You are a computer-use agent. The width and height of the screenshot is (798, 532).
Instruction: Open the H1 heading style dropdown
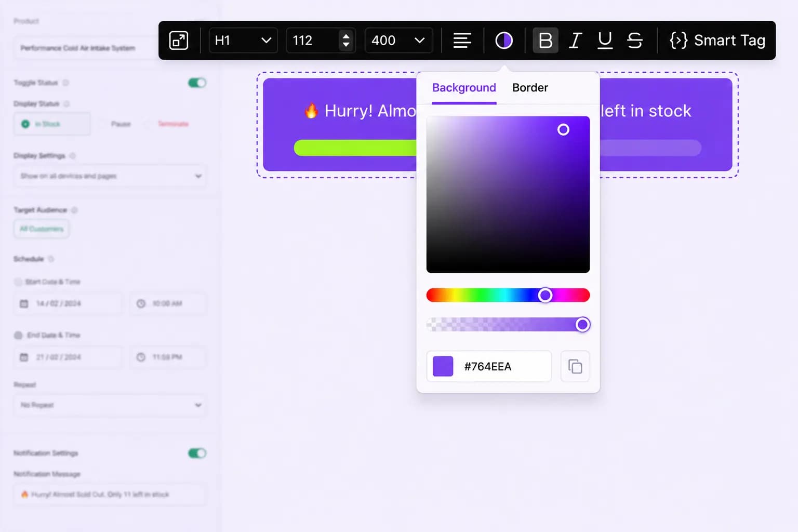tap(243, 41)
